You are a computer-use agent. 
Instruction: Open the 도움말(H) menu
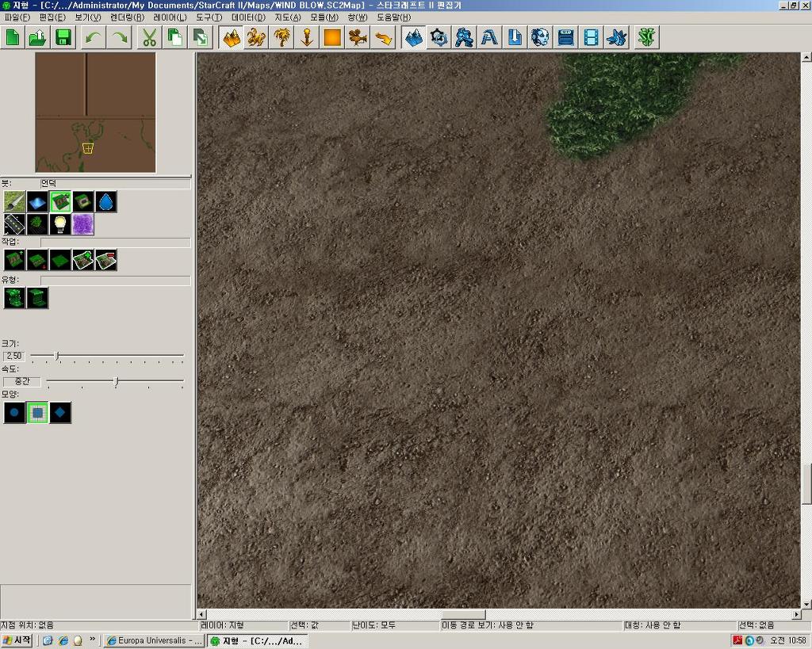393,17
